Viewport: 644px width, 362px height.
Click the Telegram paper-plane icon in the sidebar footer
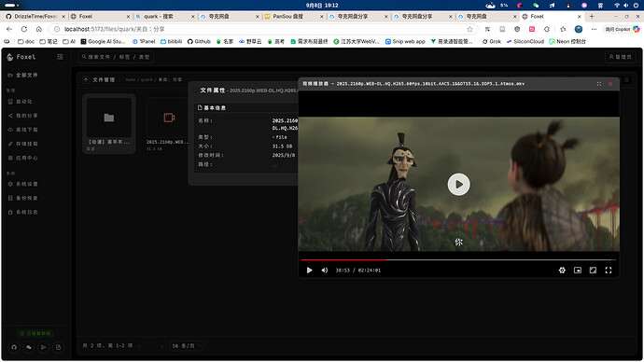click(44, 347)
